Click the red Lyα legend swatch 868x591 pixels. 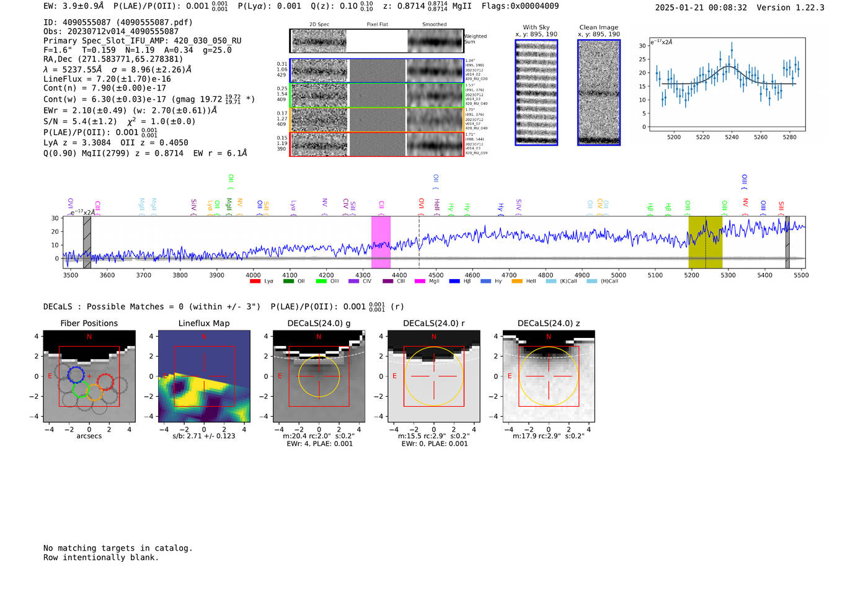point(255,282)
